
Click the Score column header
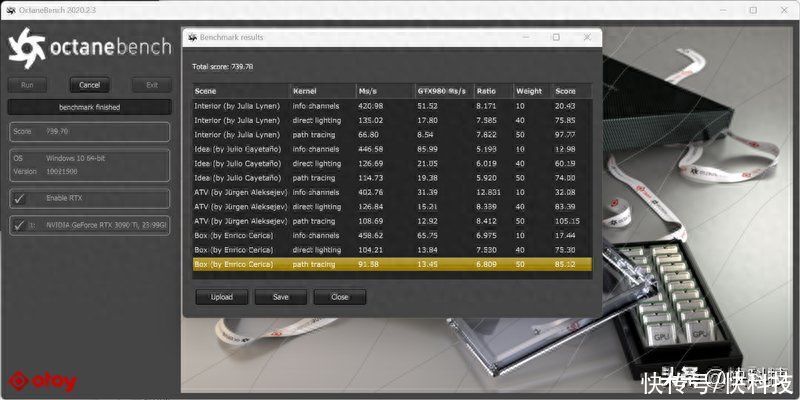[572, 91]
